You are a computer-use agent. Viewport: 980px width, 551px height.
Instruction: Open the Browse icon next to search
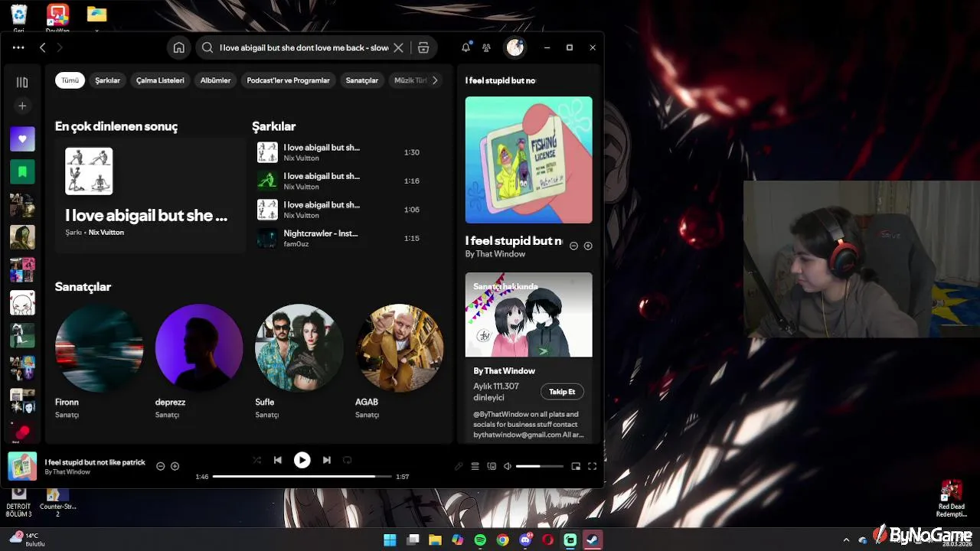423,47
